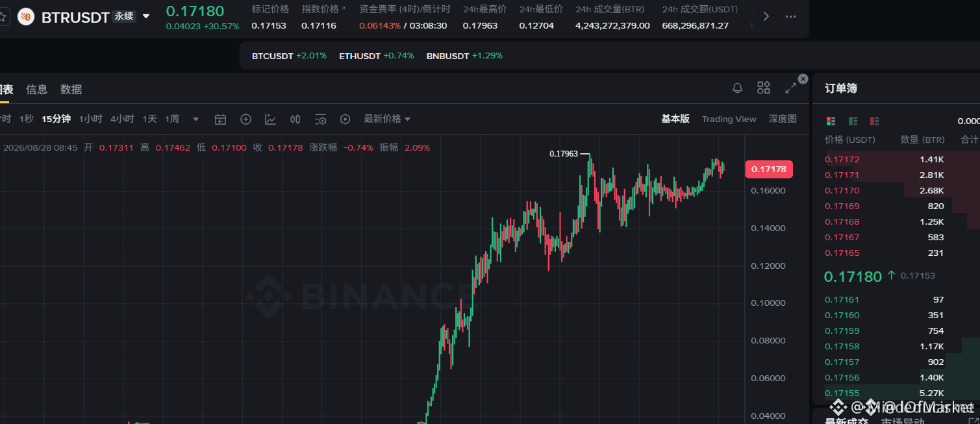Show both bids and asks order book view
Image resolution: width=980 pixels, height=424 pixels.
(x=831, y=121)
